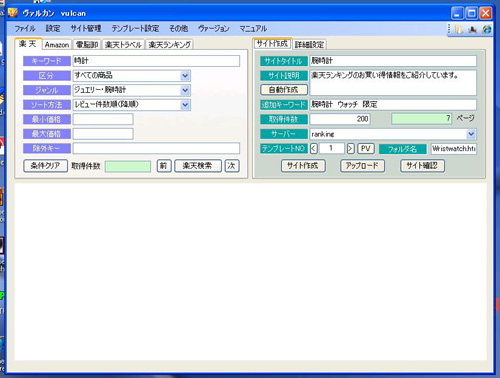500x378 pixels.
Task: Click the dark stamp-shaped toolbar icon
Action: (x=472, y=29)
